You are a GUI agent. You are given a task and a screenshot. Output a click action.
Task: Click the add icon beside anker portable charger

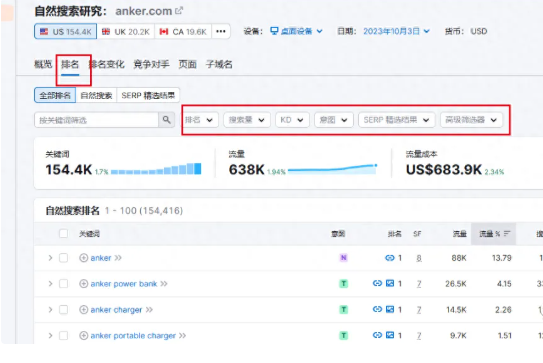pos(83,336)
